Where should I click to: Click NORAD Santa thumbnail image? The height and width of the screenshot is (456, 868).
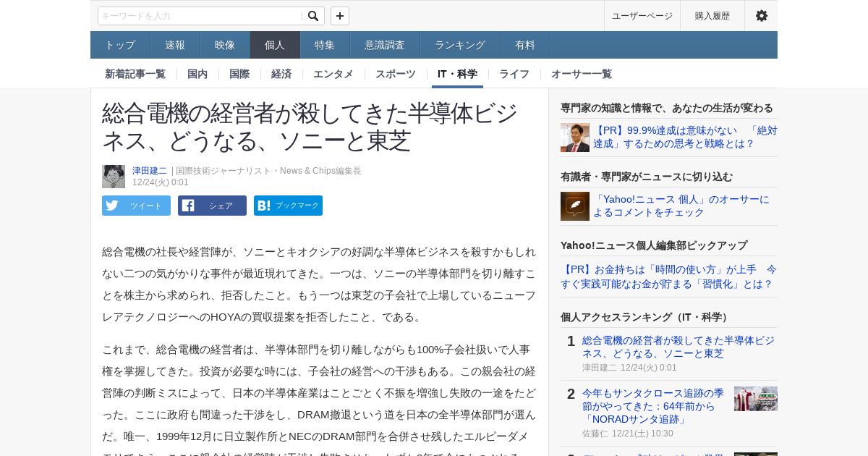pos(756,399)
